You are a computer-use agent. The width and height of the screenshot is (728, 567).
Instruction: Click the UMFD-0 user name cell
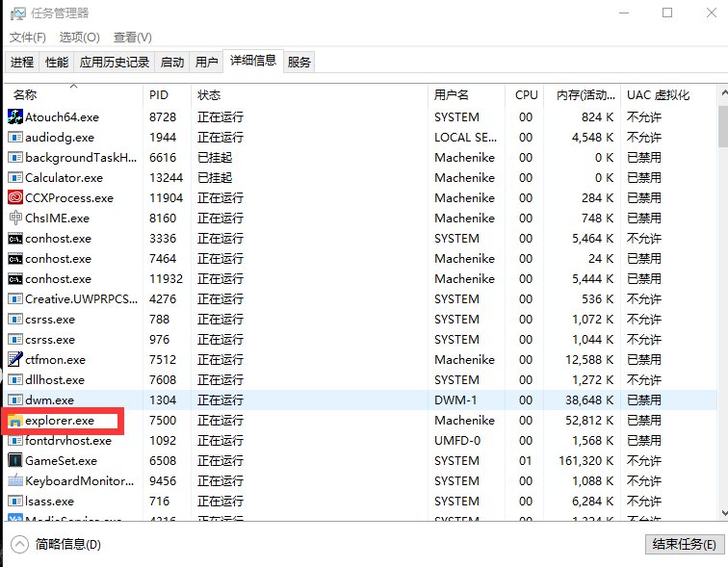pyautogui.click(x=456, y=440)
